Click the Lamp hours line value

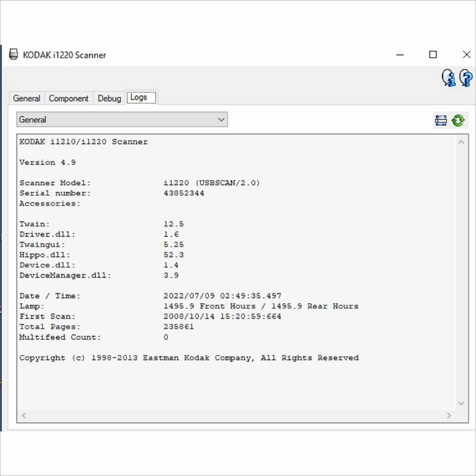tap(261, 306)
